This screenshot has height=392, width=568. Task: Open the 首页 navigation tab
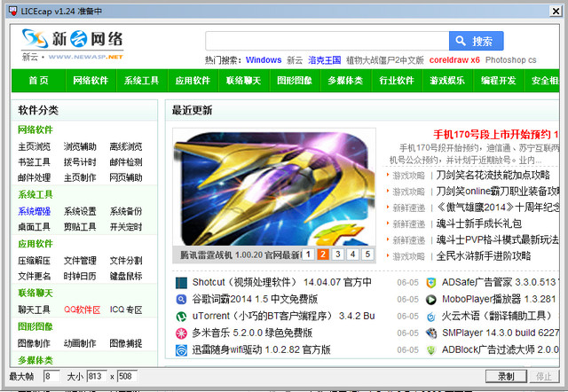(x=39, y=81)
